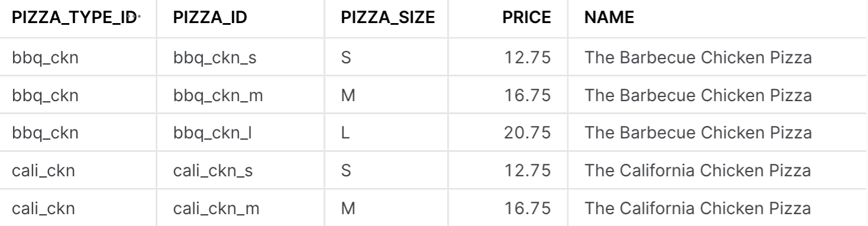Select the 16.75 price in bbq_ckn_m row

(511, 96)
